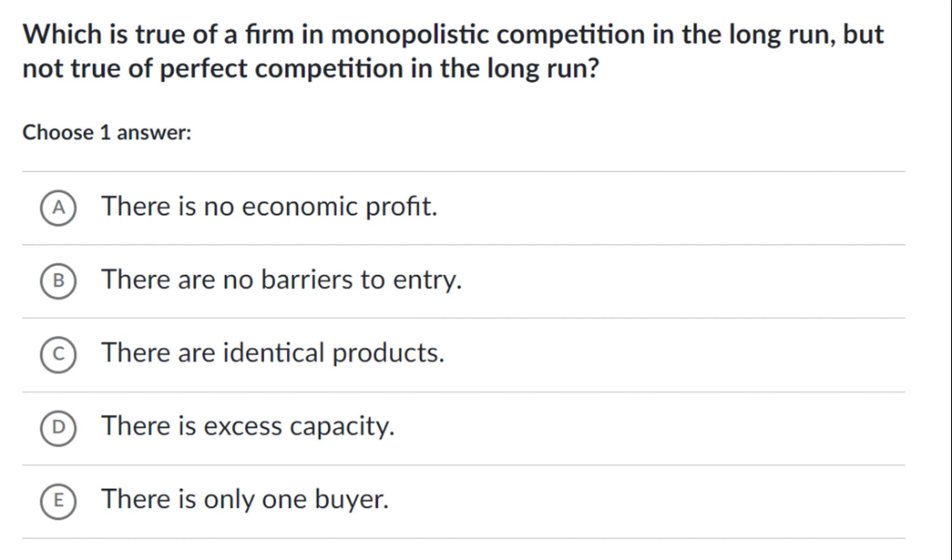The width and height of the screenshot is (952, 560).
Task: Mark radio circle D
Action: [58, 427]
